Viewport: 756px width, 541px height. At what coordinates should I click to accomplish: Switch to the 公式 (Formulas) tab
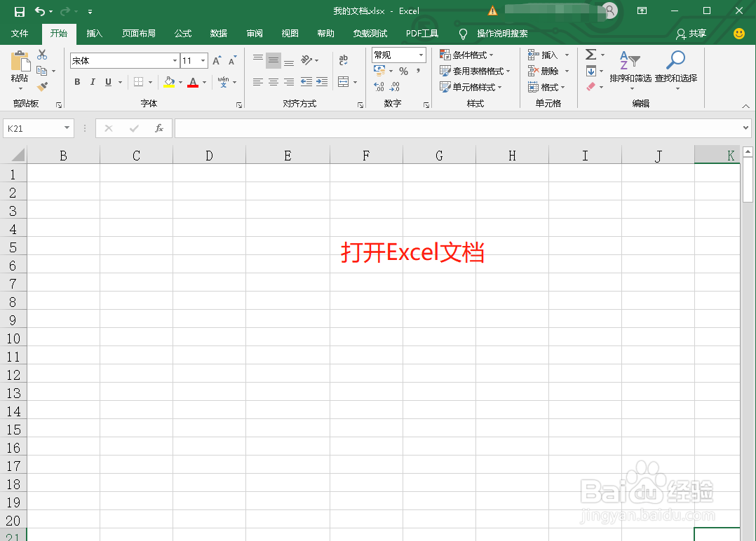tap(183, 33)
